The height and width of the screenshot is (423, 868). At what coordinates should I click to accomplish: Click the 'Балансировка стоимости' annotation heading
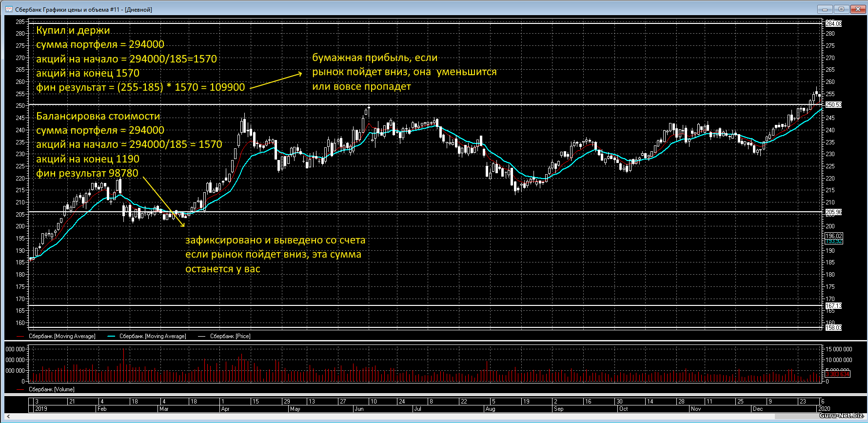click(98, 116)
